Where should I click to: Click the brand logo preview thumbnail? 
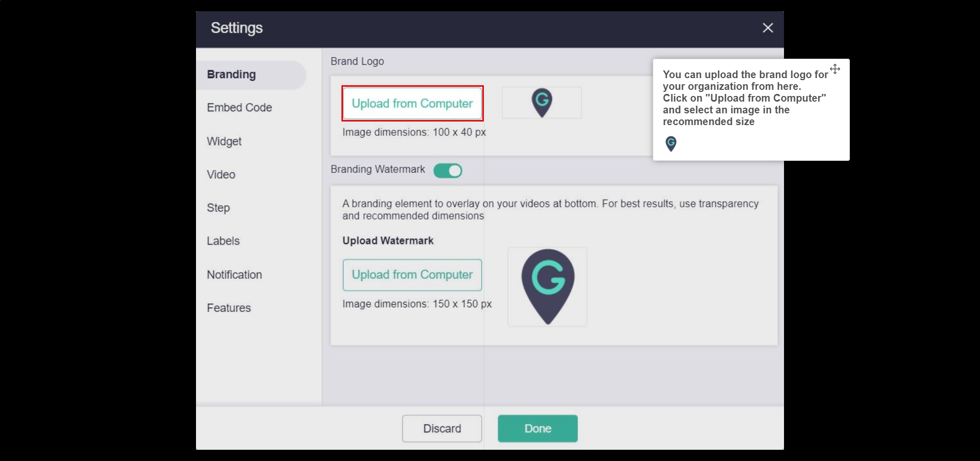click(542, 103)
